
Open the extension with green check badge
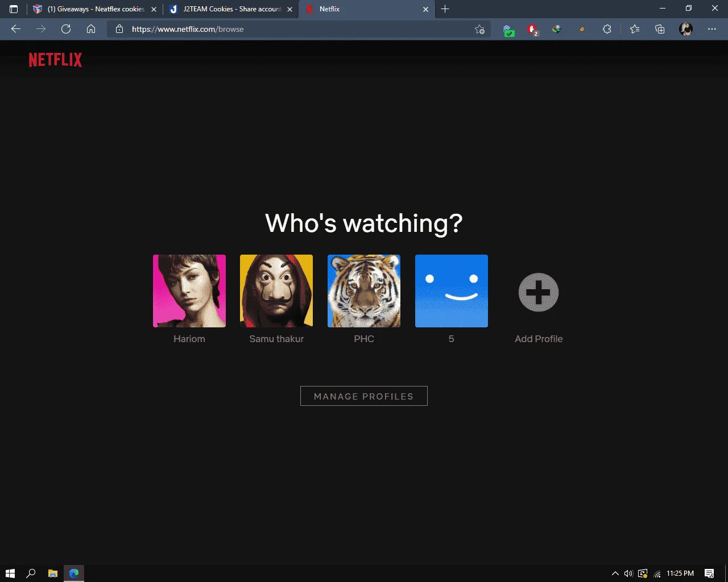[x=508, y=30]
